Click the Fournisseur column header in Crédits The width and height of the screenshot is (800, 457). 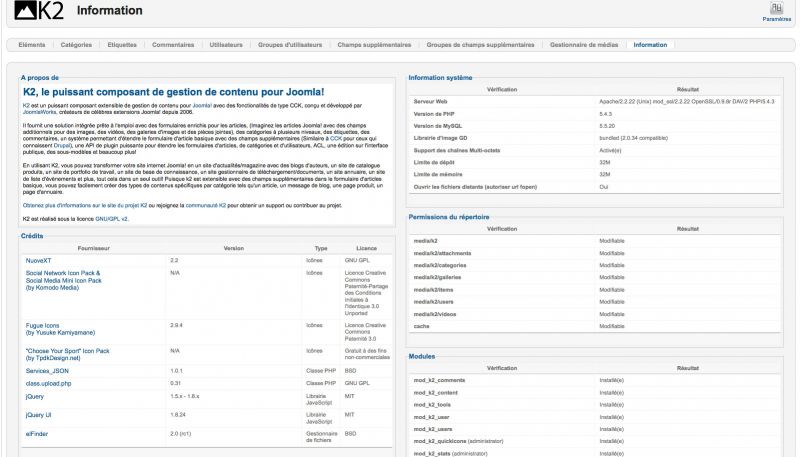pyautogui.click(x=93, y=248)
